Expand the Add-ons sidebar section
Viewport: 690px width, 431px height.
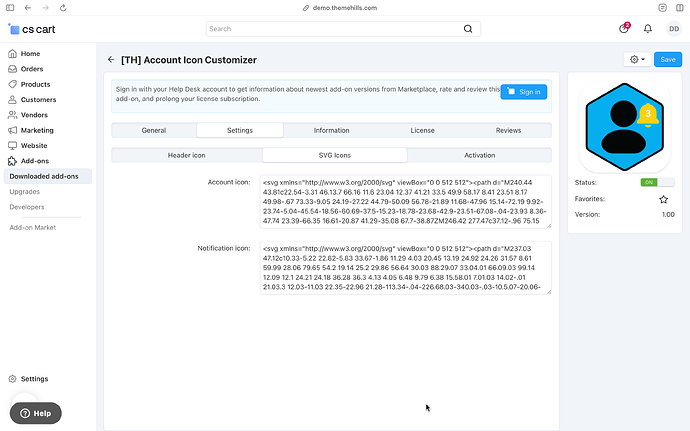coord(35,161)
